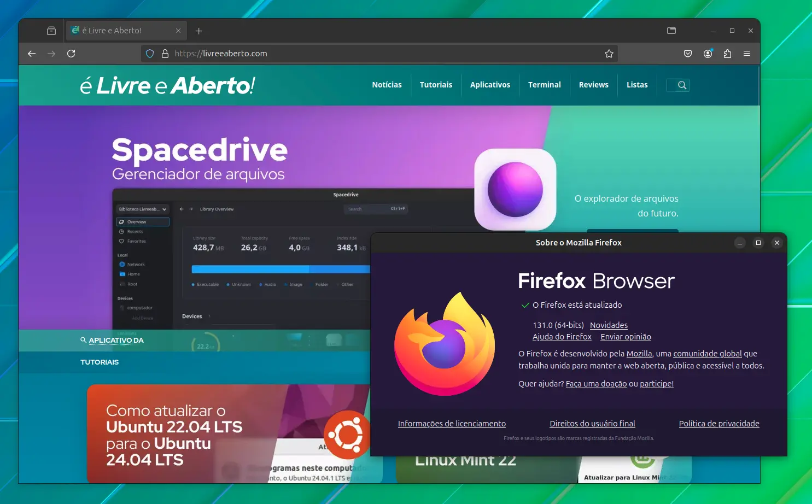Open Ajuda do Firefox link
Image resolution: width=812 pixels, height=504 pixels.
tap(562, 337)
